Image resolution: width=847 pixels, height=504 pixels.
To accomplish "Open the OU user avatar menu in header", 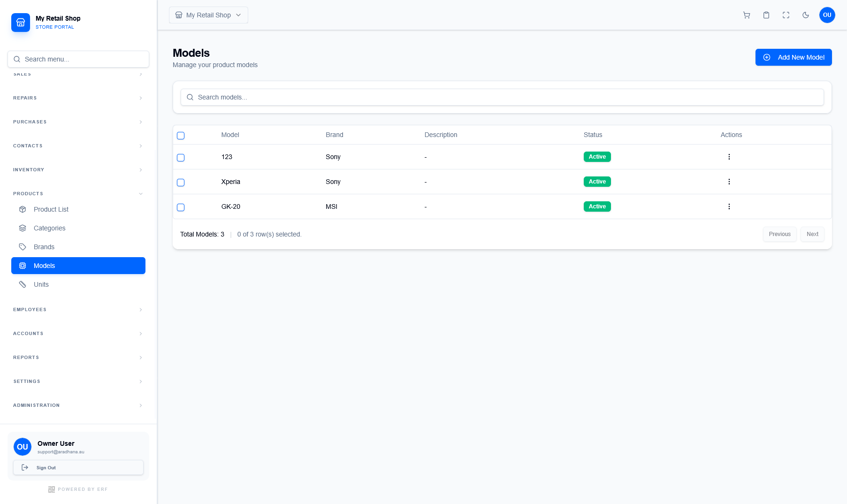I will (827, 15).
